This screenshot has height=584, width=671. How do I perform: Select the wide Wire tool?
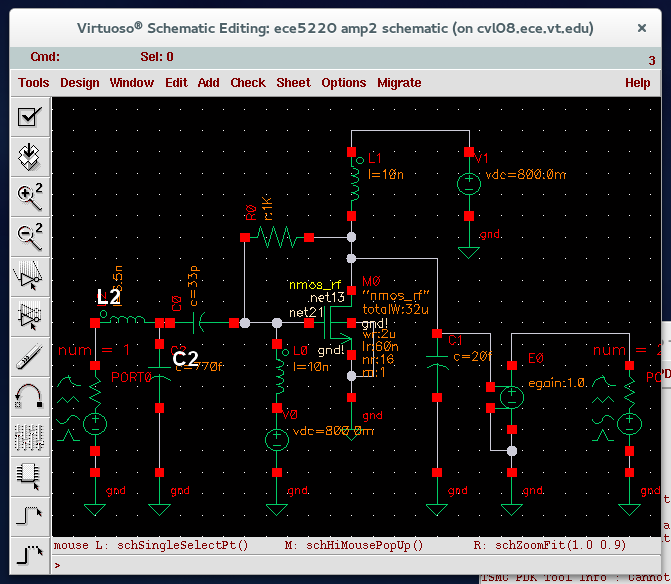point(30,555)
